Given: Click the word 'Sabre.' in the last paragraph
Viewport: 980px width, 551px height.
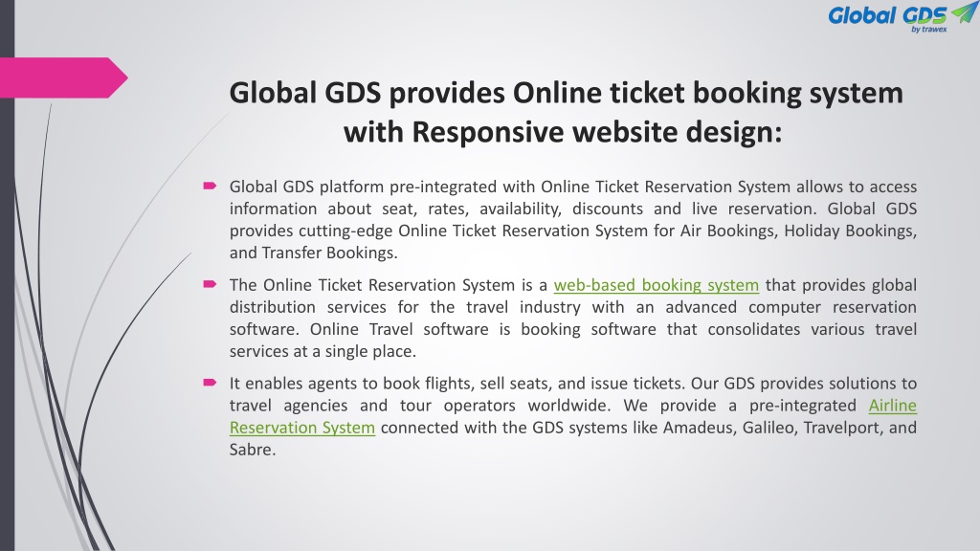Looking at the screenshot, I should pyautogui.click(x=253, y=450).
